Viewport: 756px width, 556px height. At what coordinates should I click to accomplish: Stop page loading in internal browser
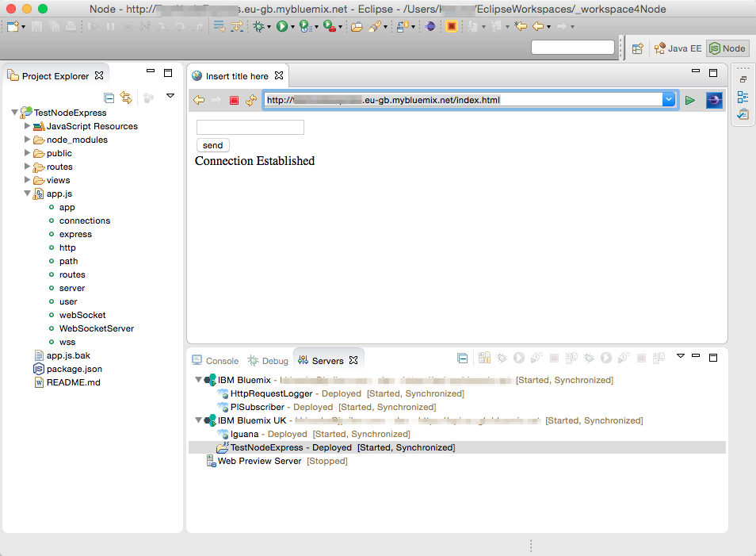(234, 100)
